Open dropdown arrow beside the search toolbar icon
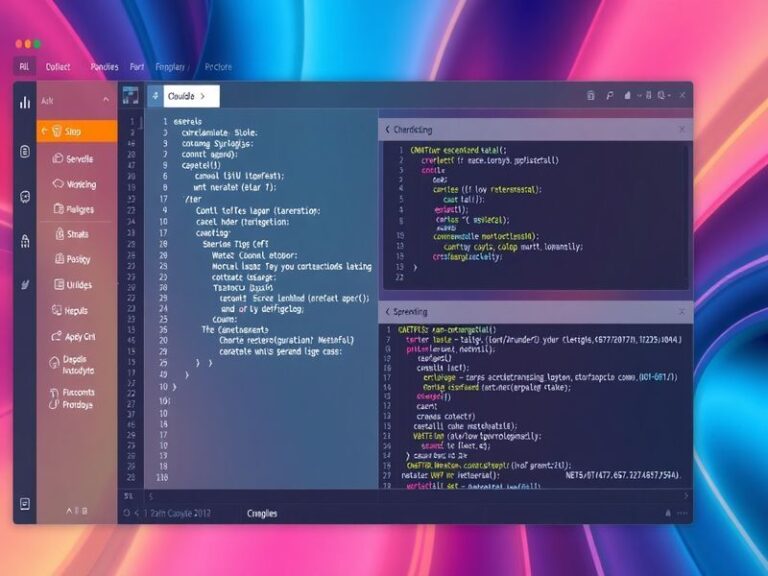Screen dimensions: 768x576 point(670,96)
